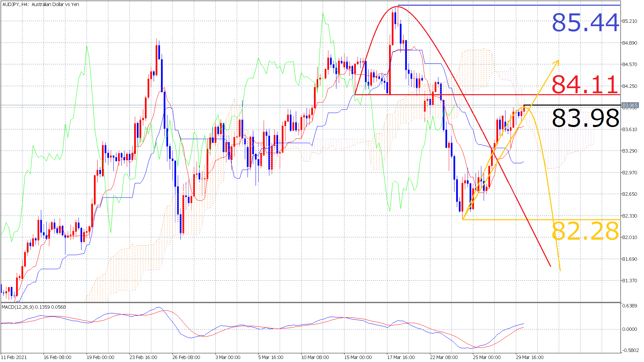
Task: Click the 23 Feb 16:00 time label
Action: [x=143, y=357]
